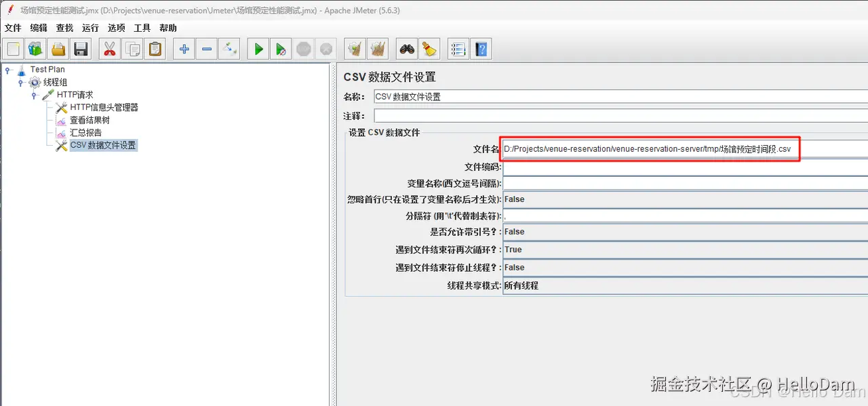Expand all nodes with the plus icon

pos(184,49)
